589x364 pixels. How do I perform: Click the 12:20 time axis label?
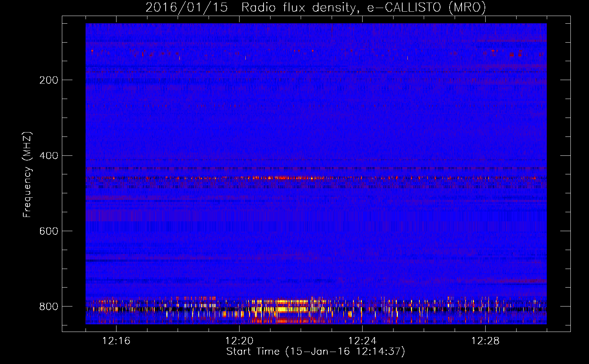point(239,341)
